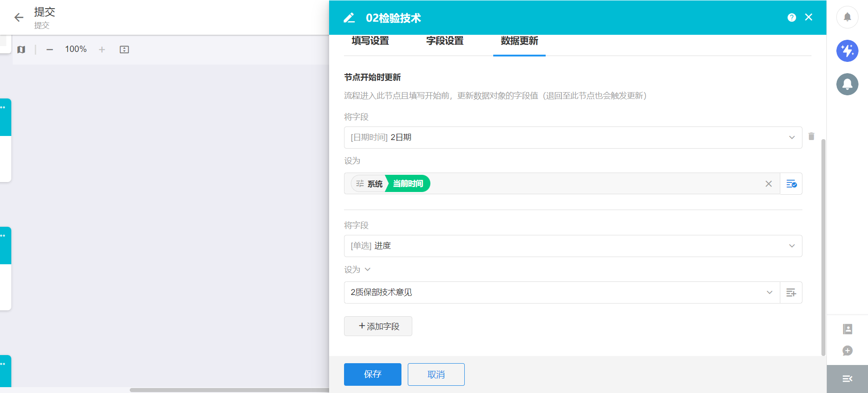The image size is (868, 393).
Task: Open the AI assistant lightning icon
Action: coord(847,51)
